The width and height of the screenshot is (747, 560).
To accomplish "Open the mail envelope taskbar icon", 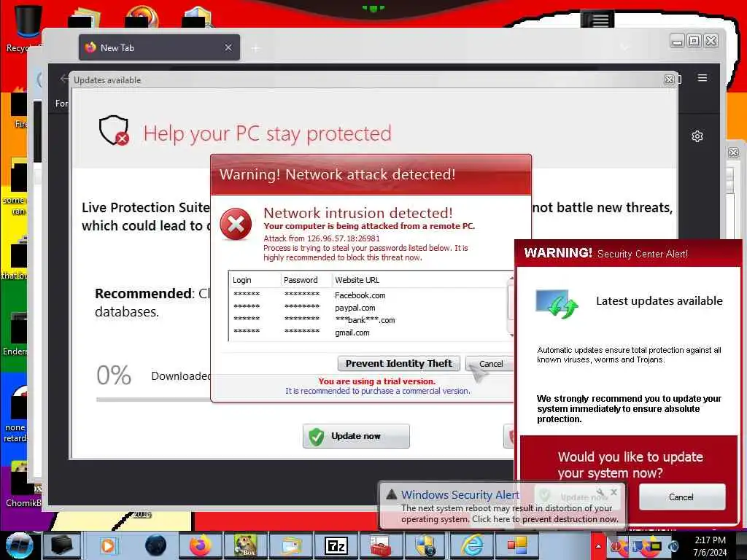I will pos(290,545).
